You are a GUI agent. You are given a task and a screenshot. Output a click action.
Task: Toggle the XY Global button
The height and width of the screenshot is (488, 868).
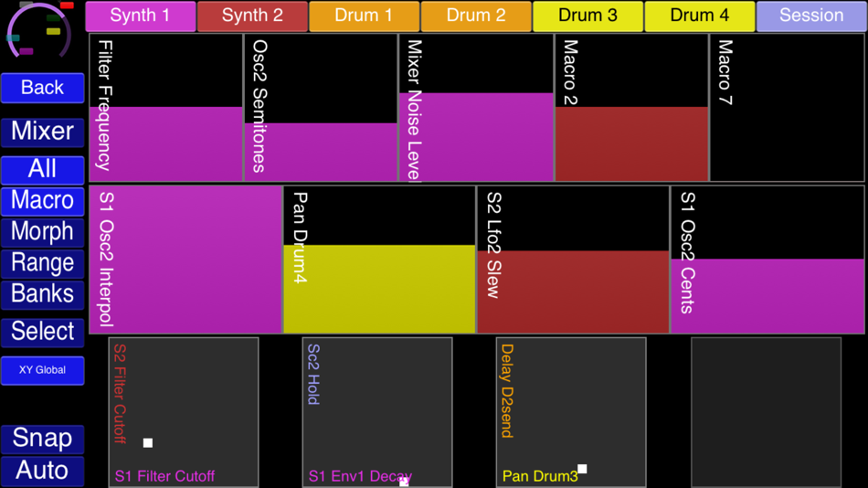43,370
